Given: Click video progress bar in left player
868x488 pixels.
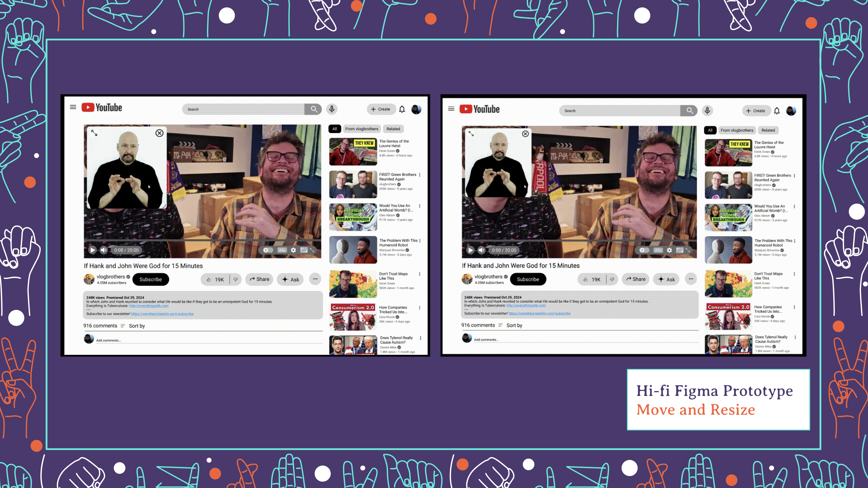Looking at the screenshot, I should [202, 241].
